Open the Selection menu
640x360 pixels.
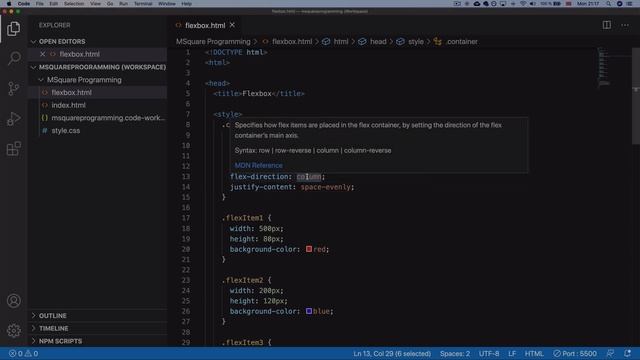click(74, 4)
